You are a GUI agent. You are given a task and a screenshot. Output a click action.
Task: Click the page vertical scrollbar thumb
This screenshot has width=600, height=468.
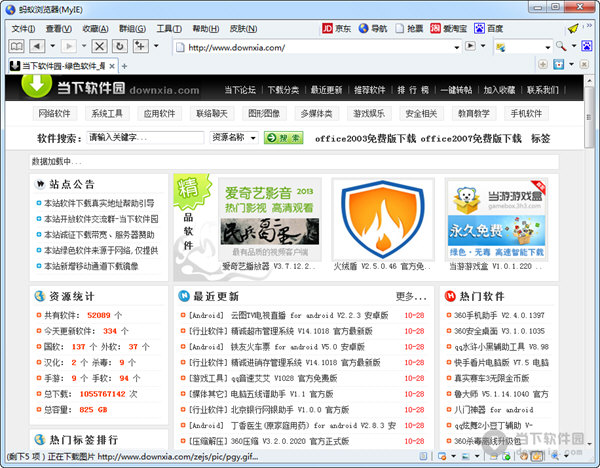[x=589, y=117]
